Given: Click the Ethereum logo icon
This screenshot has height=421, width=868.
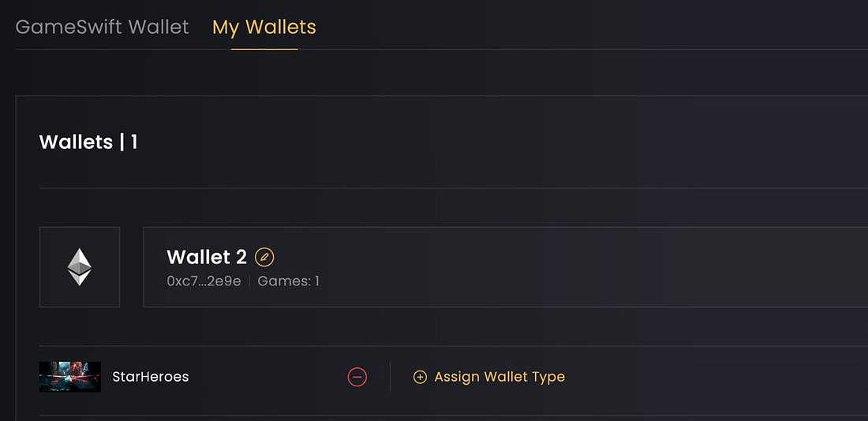Looking at the screenshot, I should point(79,267).
